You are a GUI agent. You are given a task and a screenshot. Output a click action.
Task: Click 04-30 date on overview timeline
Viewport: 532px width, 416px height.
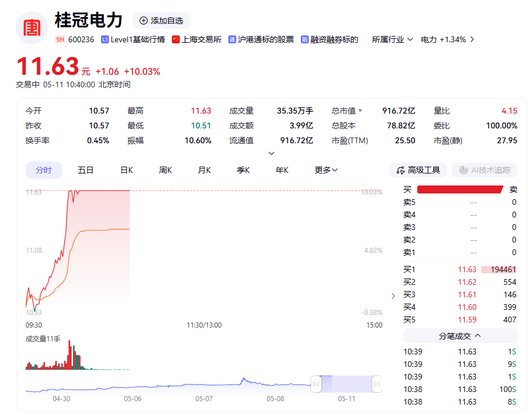point(62,399)
